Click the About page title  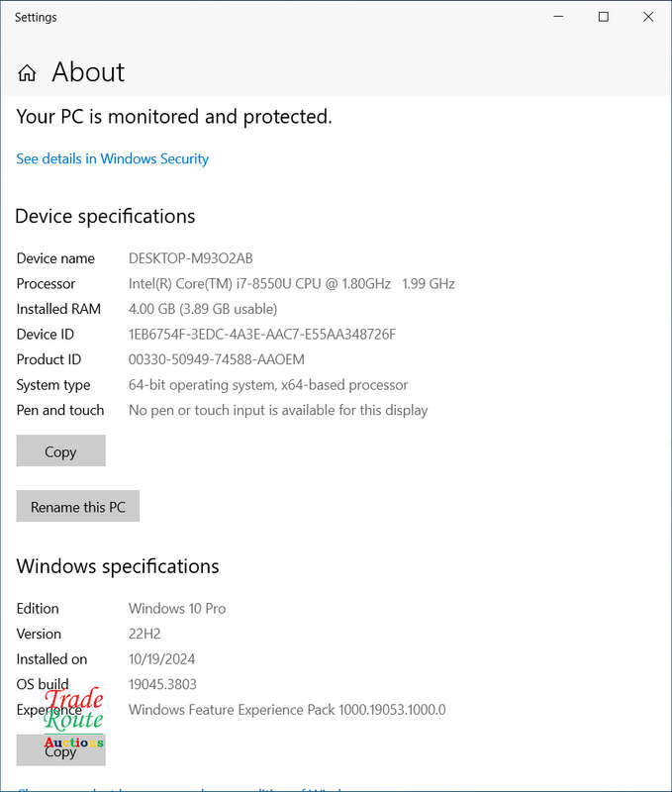click(x=88, y=71)
